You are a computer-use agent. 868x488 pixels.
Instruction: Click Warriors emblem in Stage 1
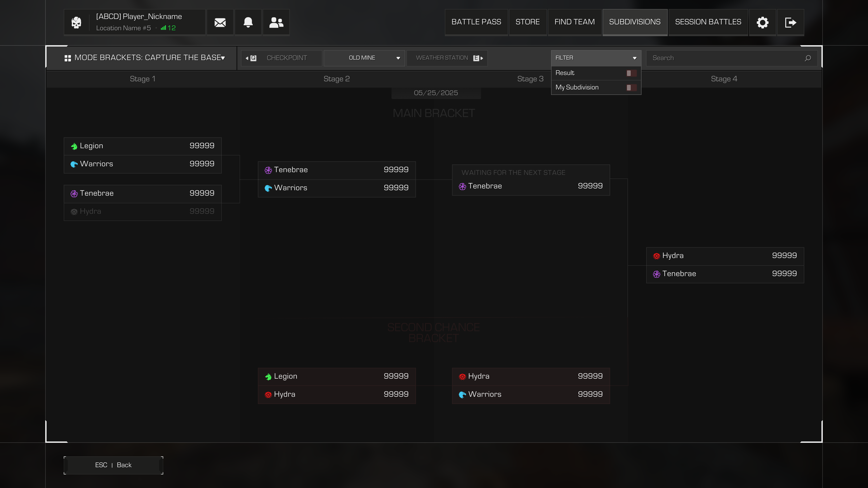coord(74,164)
